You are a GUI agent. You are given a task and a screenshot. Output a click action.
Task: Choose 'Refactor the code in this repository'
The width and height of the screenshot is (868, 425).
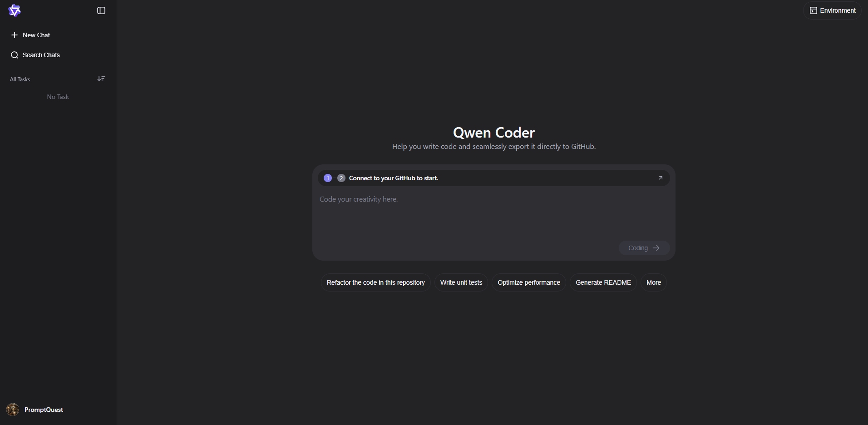(x=375, y=282)
